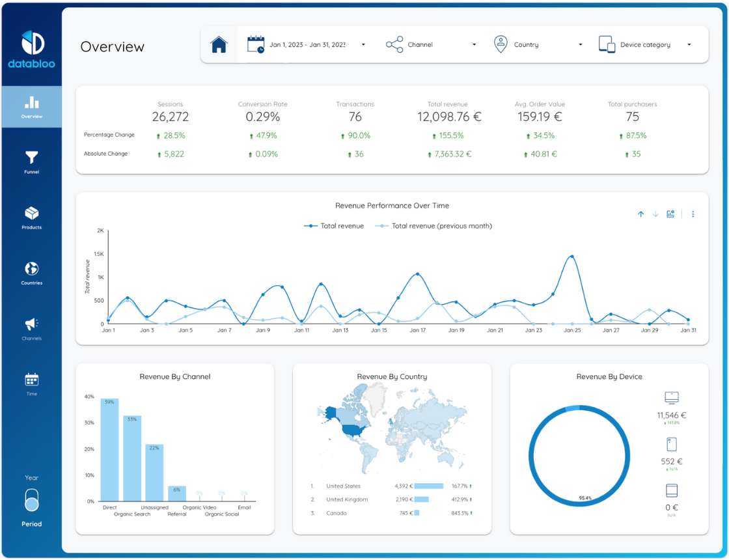Click the Canada row in country table

point(391,513)
